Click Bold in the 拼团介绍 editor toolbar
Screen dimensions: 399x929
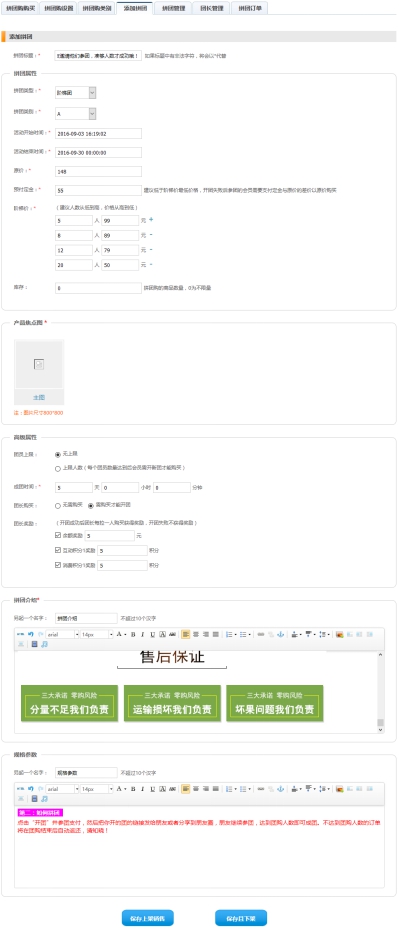coord(133,634)
